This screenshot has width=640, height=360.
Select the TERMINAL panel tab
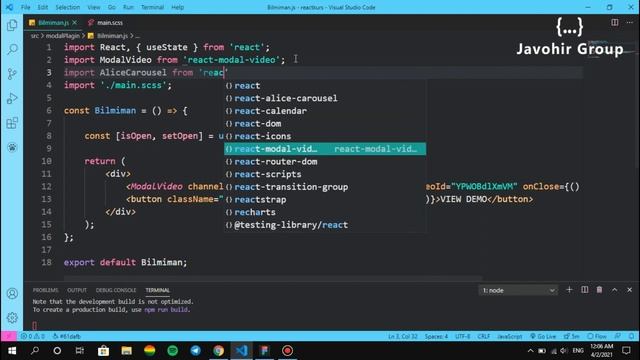click(158, 290)
